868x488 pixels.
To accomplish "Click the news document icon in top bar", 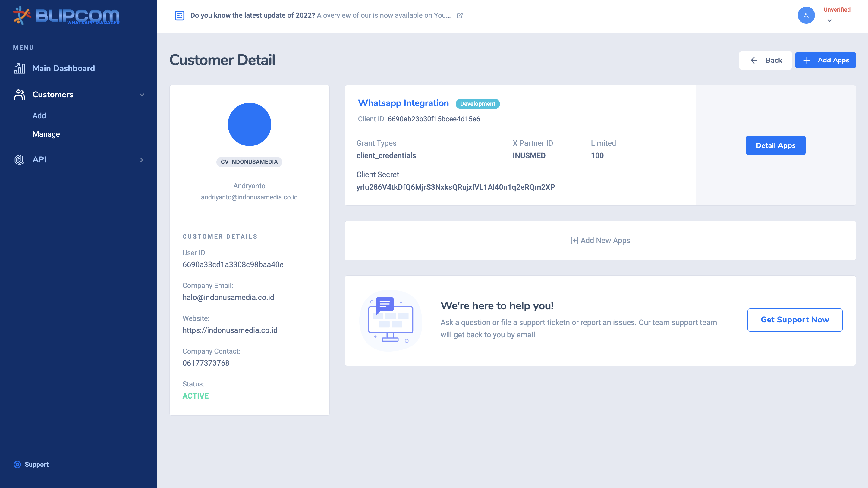I will click(x=180, y=15).
